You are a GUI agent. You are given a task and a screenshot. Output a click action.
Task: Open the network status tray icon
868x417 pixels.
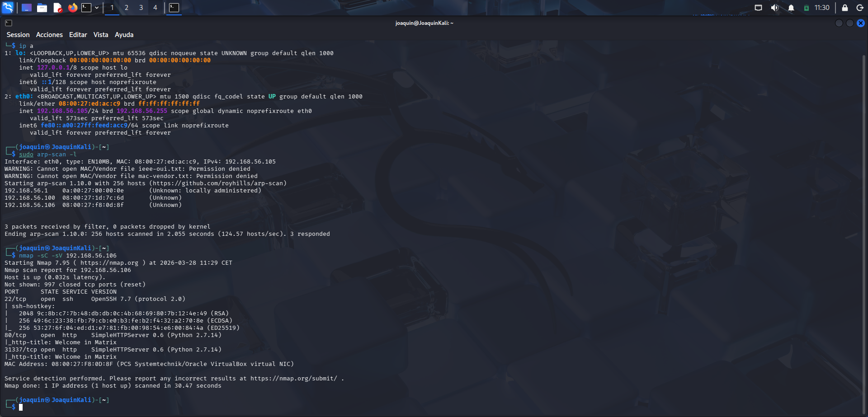pyautogui.click(x=758, y=7)
